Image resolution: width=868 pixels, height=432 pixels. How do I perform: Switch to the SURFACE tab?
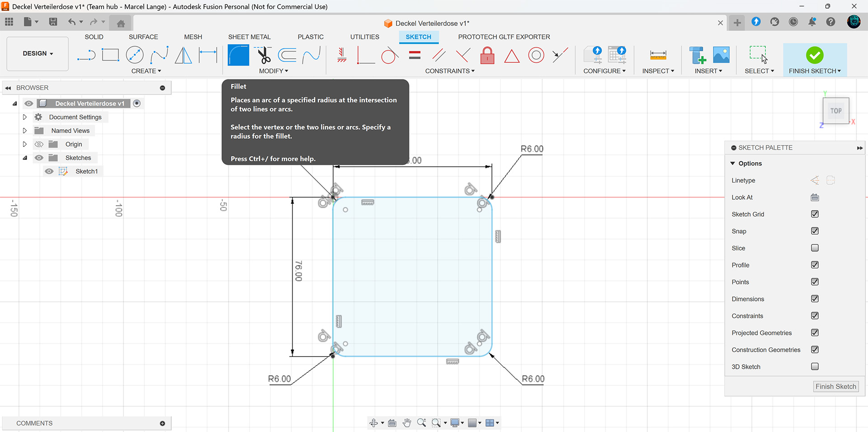tap(143, 37)
